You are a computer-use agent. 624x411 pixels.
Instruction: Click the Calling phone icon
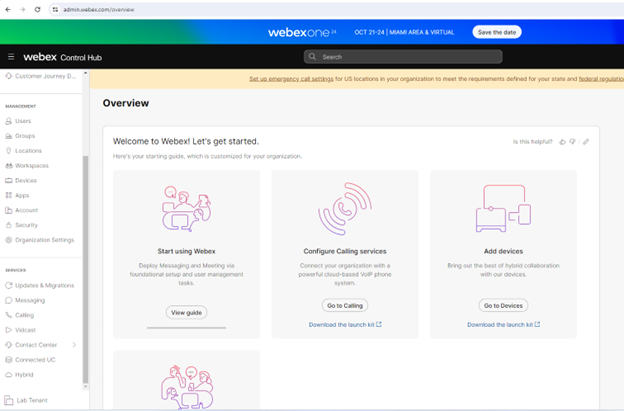coord(8,315)
